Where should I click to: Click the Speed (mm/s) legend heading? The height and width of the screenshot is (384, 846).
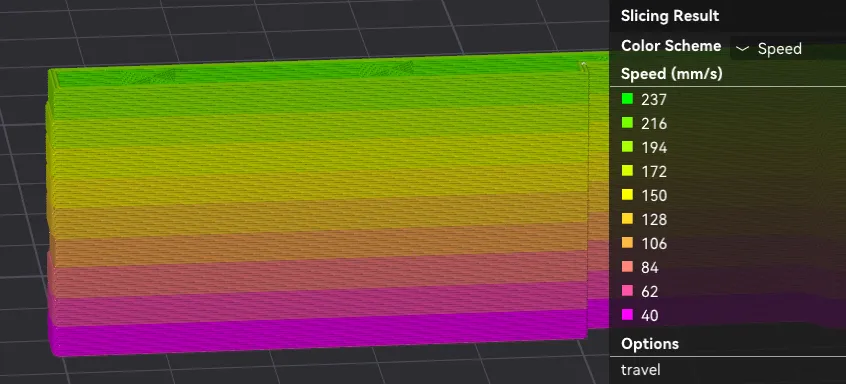pyautogui.click(x=671, y=74)
